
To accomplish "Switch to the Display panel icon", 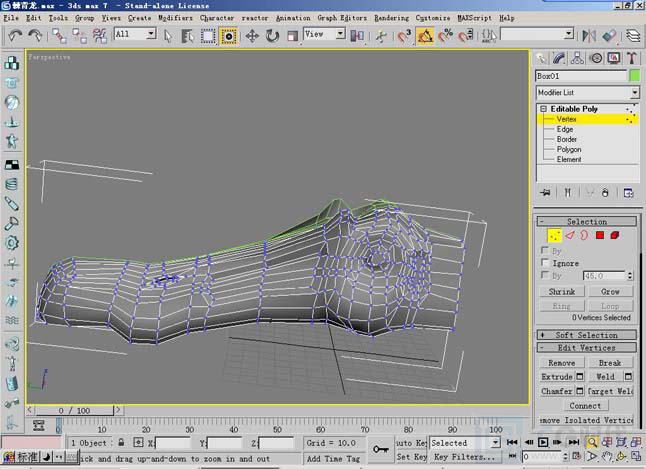I will tap(614, 58).
